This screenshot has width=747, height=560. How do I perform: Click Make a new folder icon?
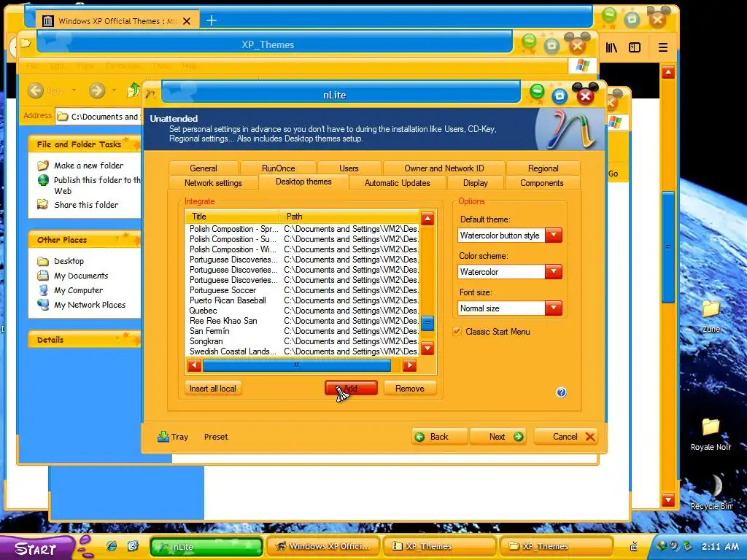pyautogui.click(x=43, y=166)
